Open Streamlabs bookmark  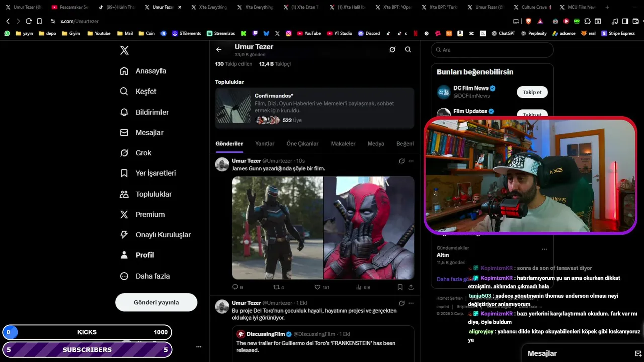click(221, 33)
